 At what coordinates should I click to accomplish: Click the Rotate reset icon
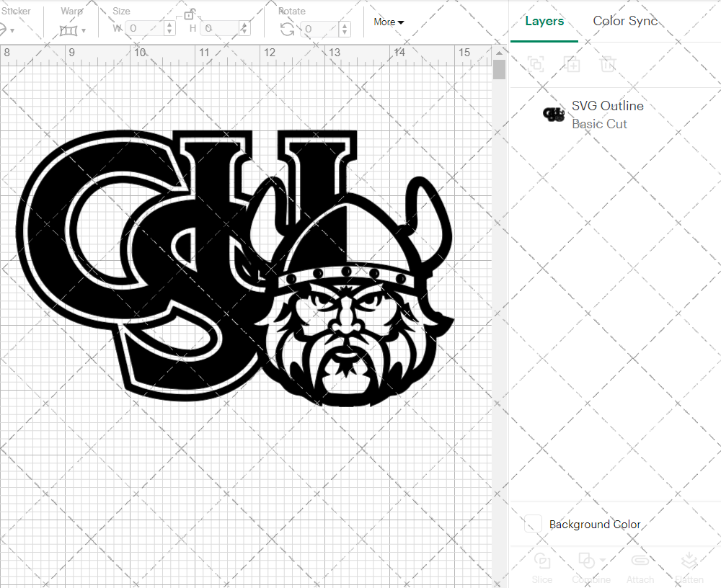[x=287, y=27]
